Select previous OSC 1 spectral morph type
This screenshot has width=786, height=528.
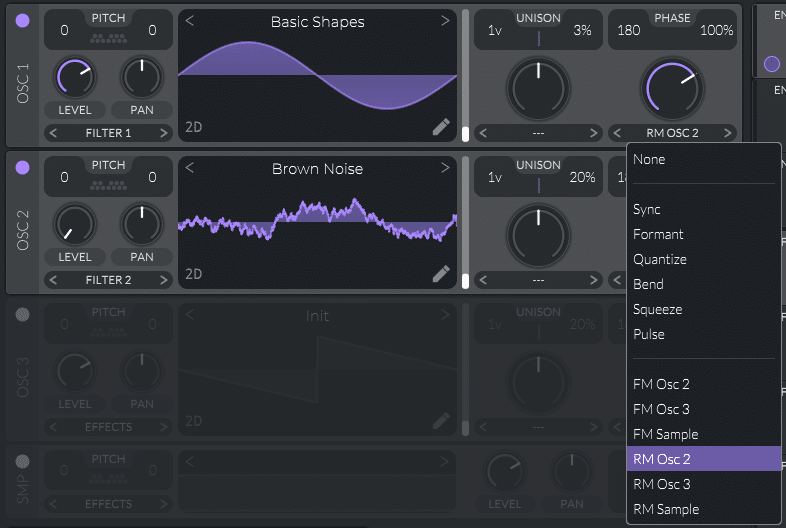483,133
